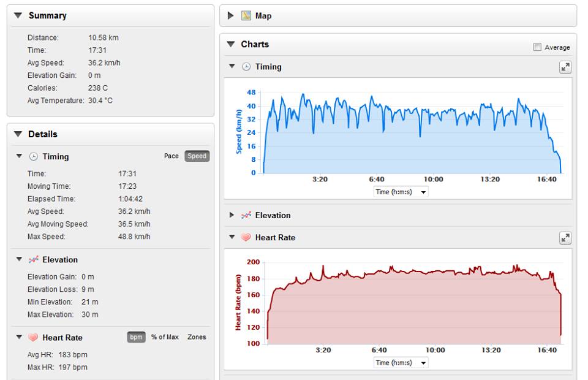Viewport: 588px width, 380px height.
Task: Click the Calories value 238 C
Action: click(98, 88)
